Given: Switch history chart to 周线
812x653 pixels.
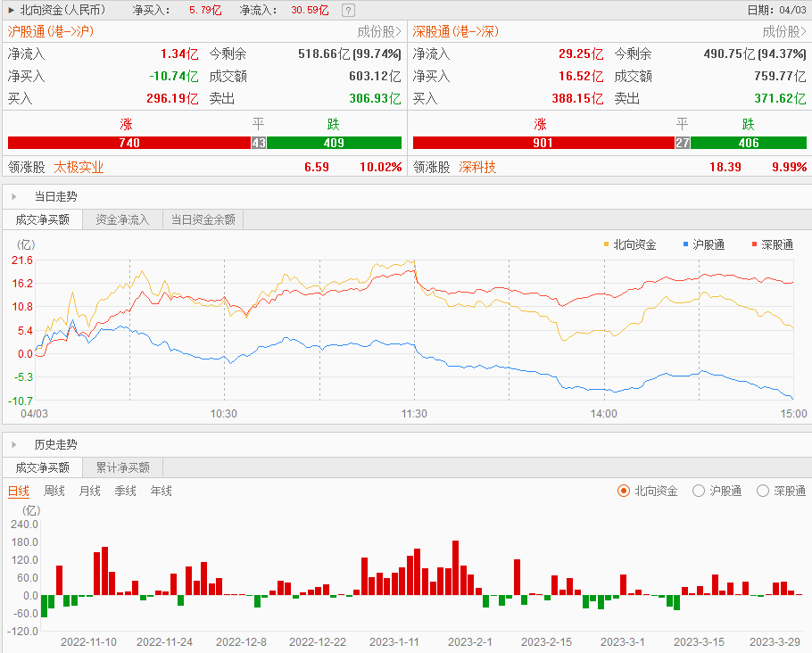Looking at the screenshot, I should (54, 491).
